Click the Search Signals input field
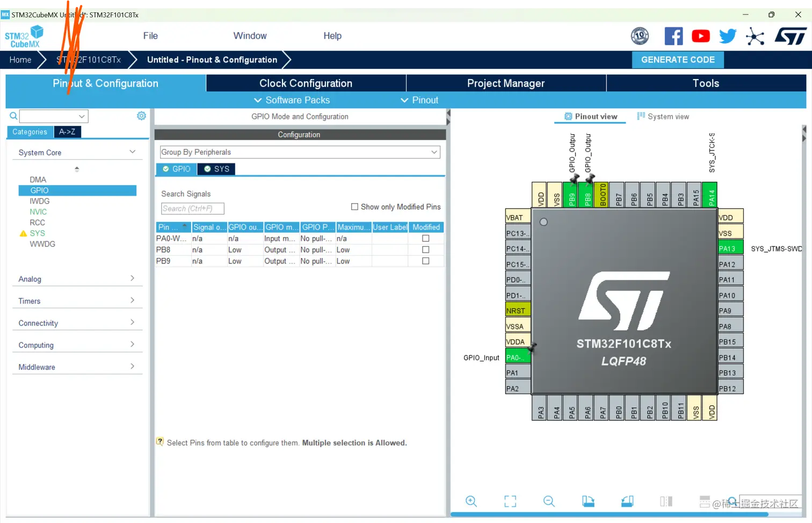812x523 pixels. (193, 209)
